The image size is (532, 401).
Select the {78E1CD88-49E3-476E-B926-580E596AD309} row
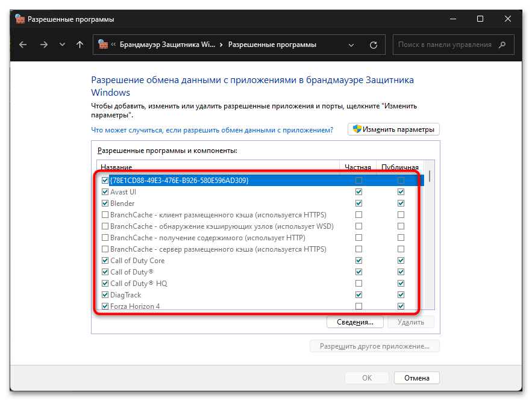click(260, 181)
